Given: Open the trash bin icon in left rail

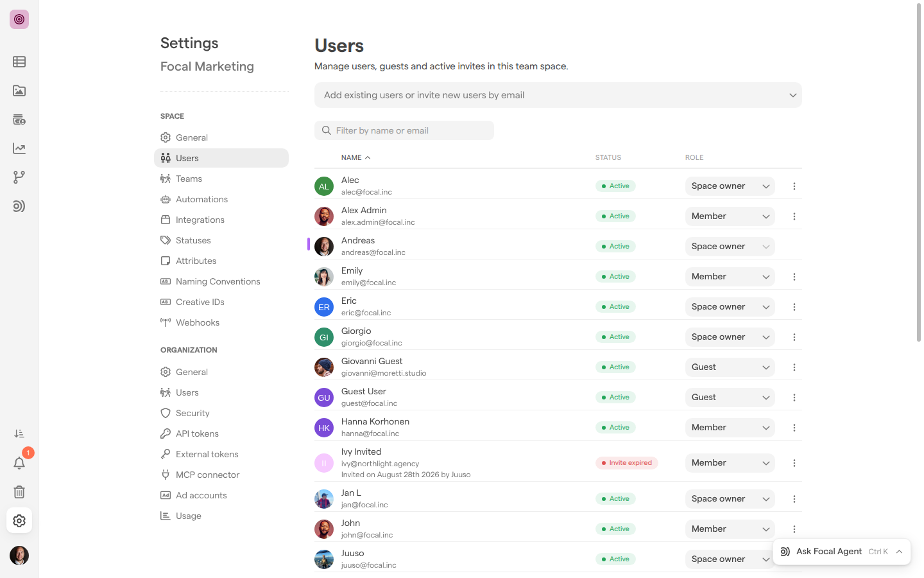Looking at the screenshot, I should coord(19,492).
